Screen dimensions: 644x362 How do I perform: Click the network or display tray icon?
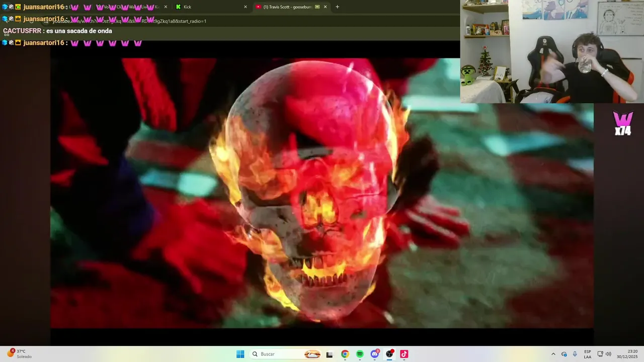point(600,354)
